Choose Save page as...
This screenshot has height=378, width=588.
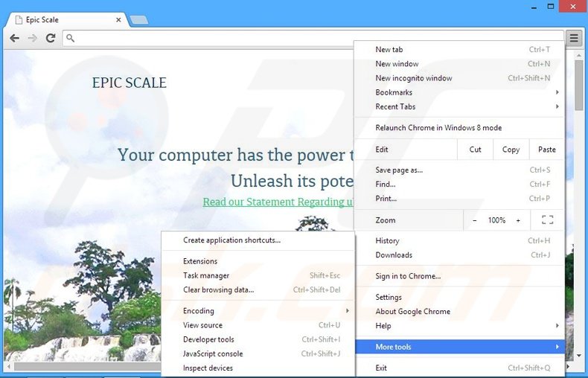tap(459, 170)
